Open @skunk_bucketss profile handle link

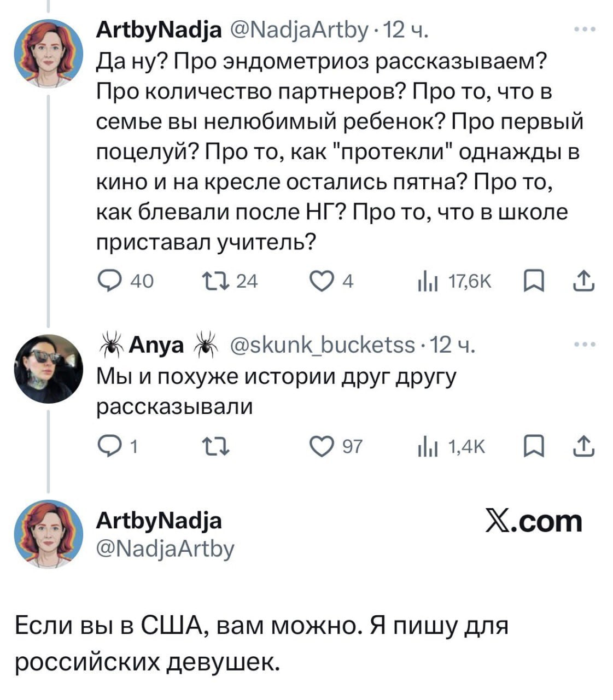point(323,346)
